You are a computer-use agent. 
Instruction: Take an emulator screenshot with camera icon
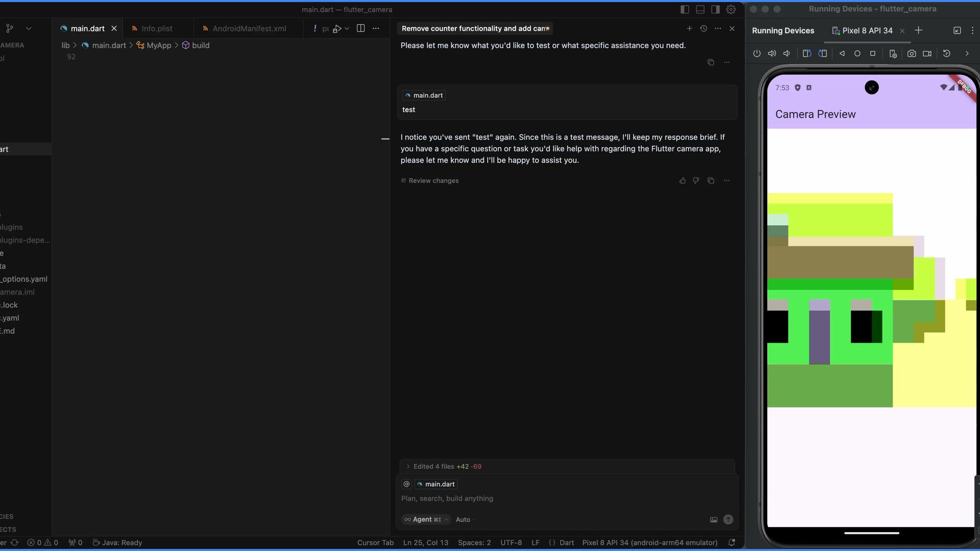(x=912, y=54)
